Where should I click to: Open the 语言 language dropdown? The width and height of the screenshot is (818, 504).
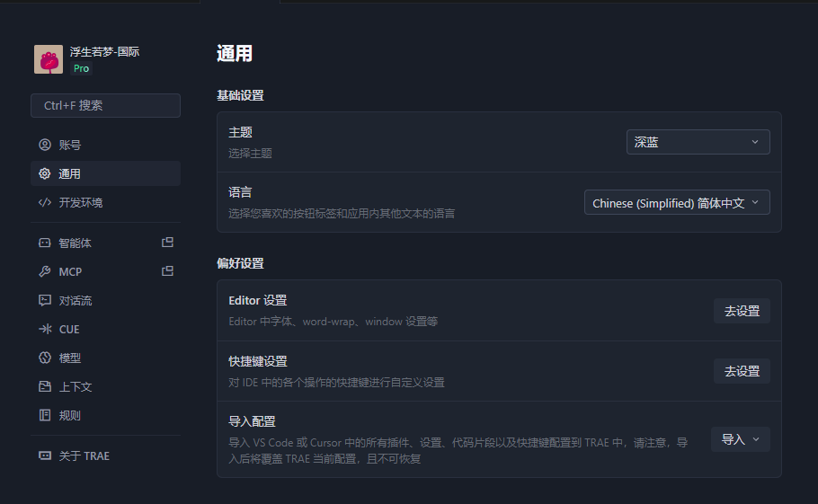[677, 203]
